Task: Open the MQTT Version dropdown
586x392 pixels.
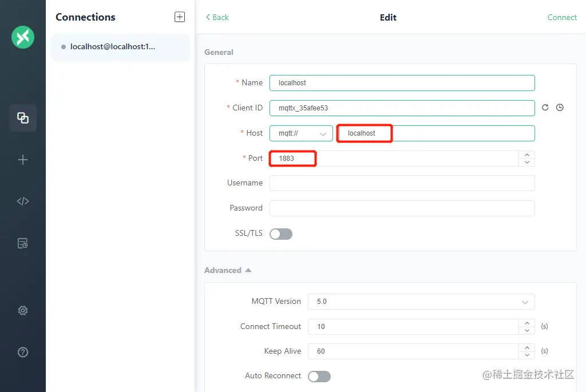Action: click(x=421, y=302)
